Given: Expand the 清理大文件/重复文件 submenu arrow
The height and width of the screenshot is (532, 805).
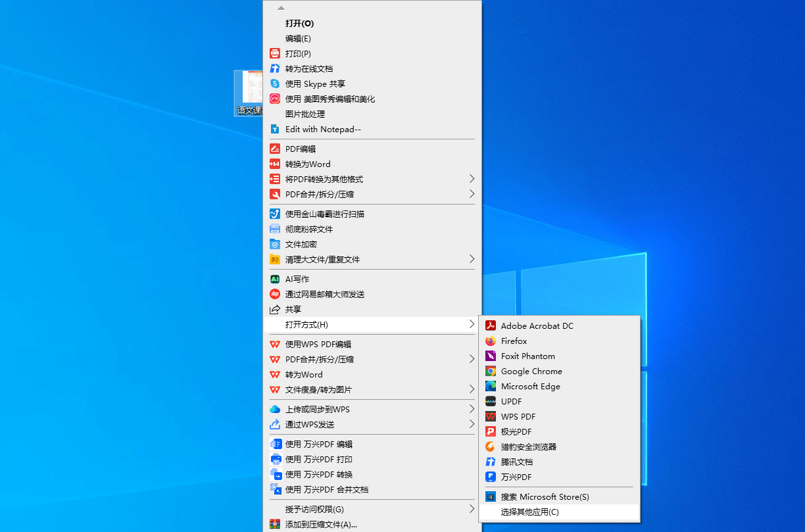Looking at the screenshot, I should pyautogui.click(x=472, y=259).
